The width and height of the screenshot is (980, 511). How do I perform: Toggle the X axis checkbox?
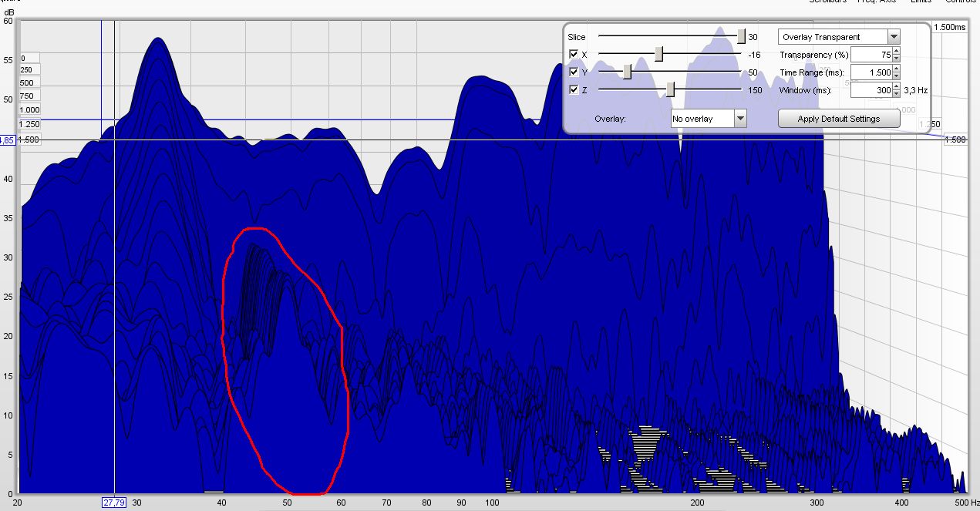[x=574, y=55]
